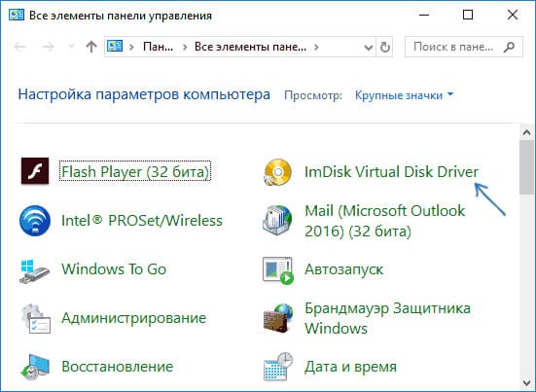Expand the chevron after Все элементы пане...
536x392 pixels.
tap(316, 47)
